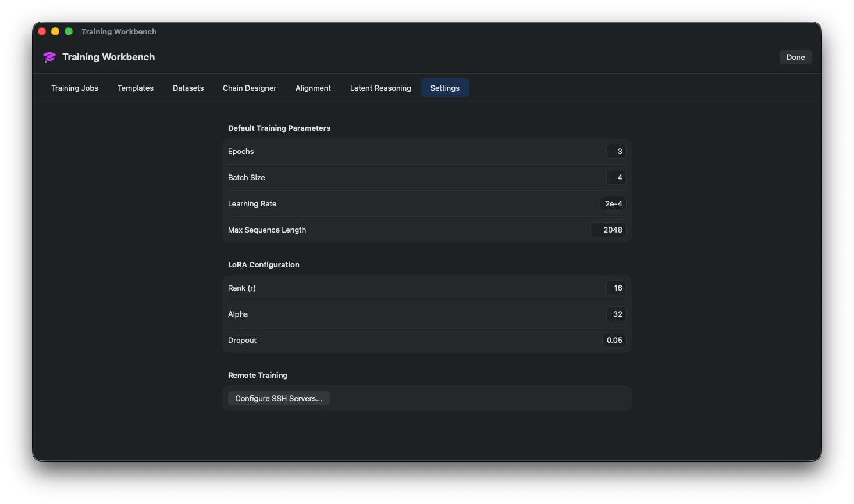Click the Done button
This screenshot has height=504, width=854.
click(795, 57)
